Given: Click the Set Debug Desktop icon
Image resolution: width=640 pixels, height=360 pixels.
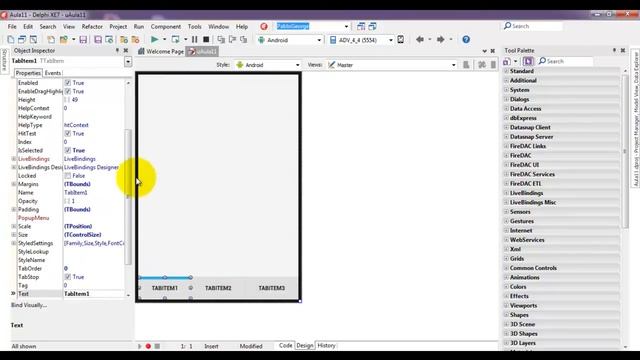Looking at the screenshot, I should pyautogui.click(x=372, y=27).
